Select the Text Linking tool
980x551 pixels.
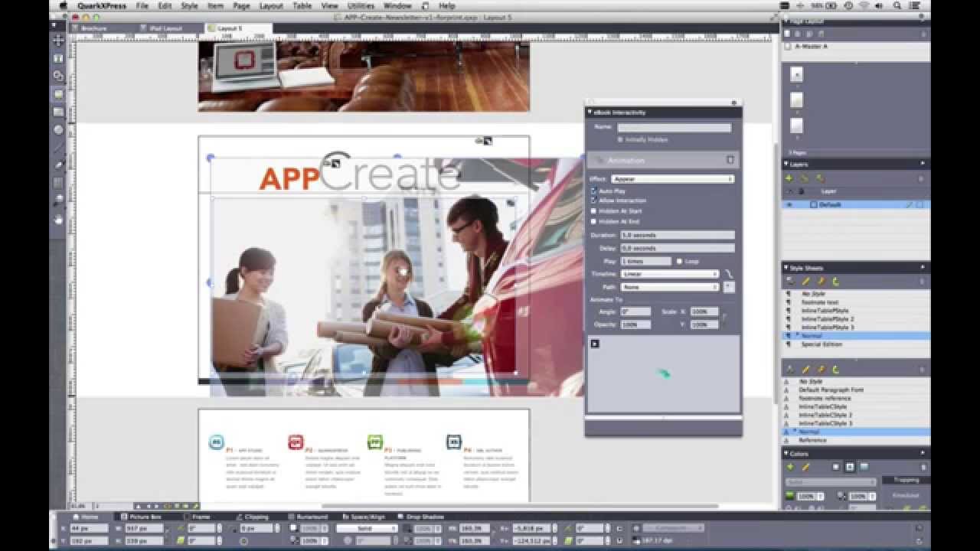click(x=58, y=76)
